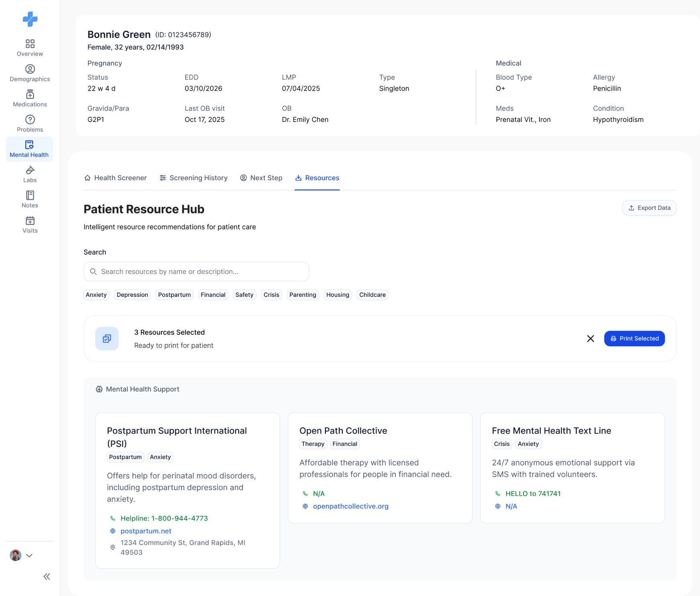700x596 pixels.
Task: Toggle the Depression filter chip
Action: point(132,295)
